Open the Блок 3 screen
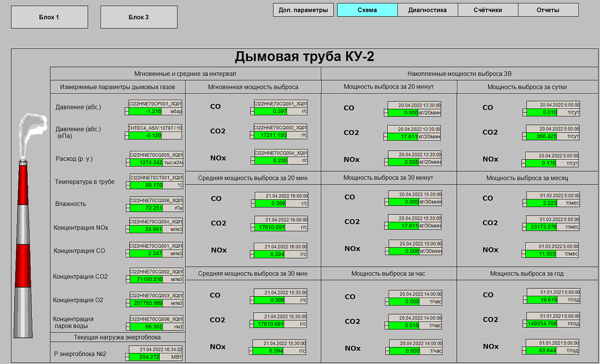Viewport: 600px width, 364px height. pyautogui.click(x=138, y=17)
